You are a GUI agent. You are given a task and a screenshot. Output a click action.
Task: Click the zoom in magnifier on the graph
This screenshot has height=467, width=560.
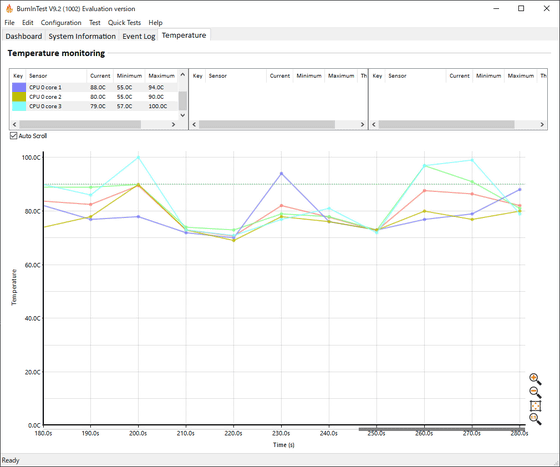[535, 379]
